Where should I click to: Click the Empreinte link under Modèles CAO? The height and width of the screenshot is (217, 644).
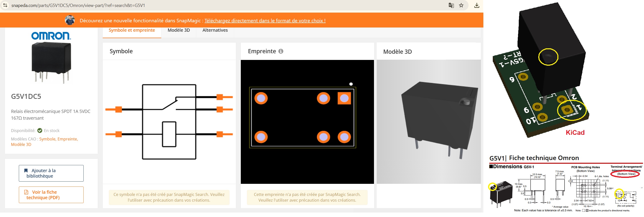(68, 139)
